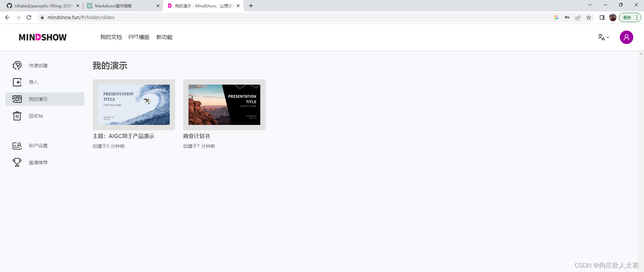Select 导入 in the sidebar

tap(45, 82)
